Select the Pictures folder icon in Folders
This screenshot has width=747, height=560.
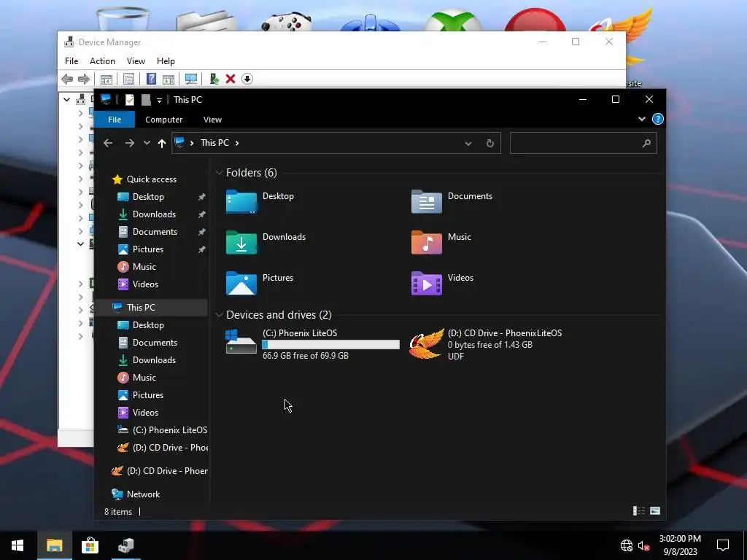[x=241, y=284]
